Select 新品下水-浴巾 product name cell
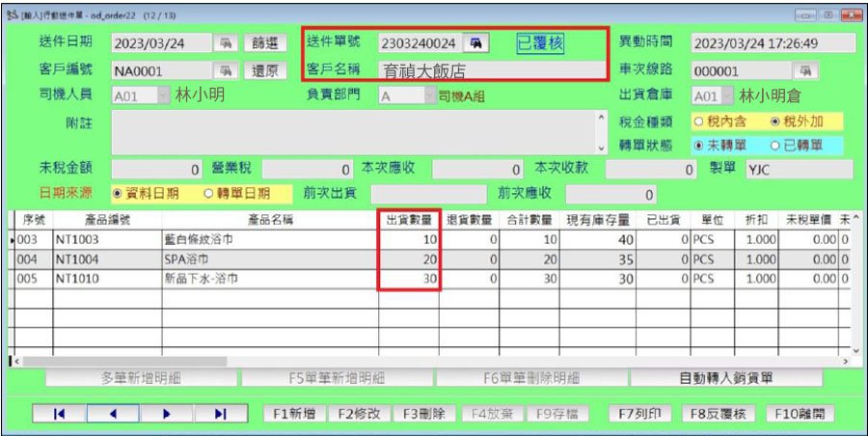The height and width of the screenshot is (436, 868). tap(270, 279)
